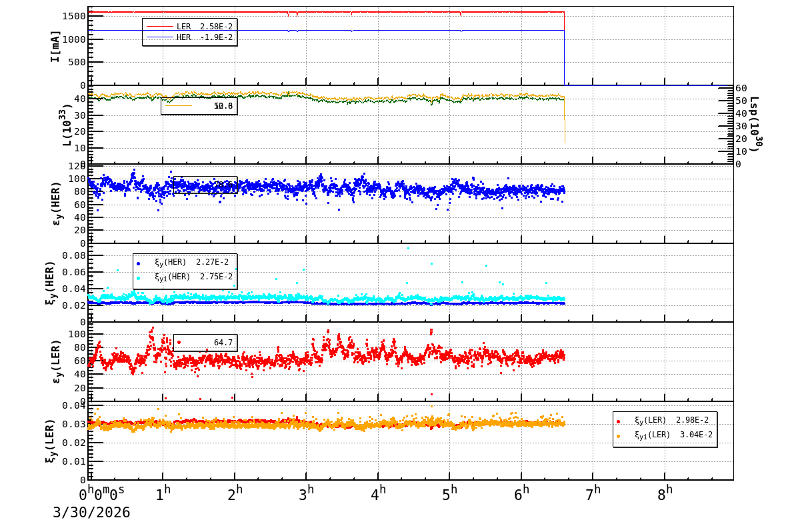Screen dimensions: 800x532
Task: Click the εy(LER) axis title
Action: (x=55, y=361)
